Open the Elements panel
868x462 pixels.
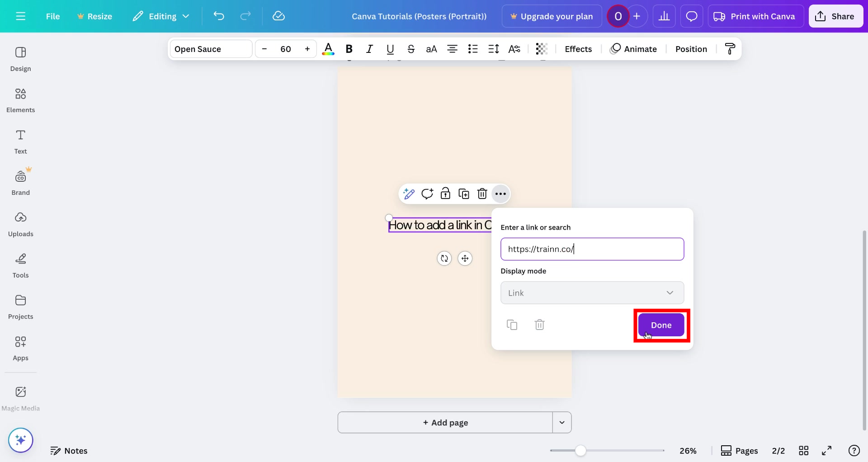pyautogui.click(x=20, y=99)
